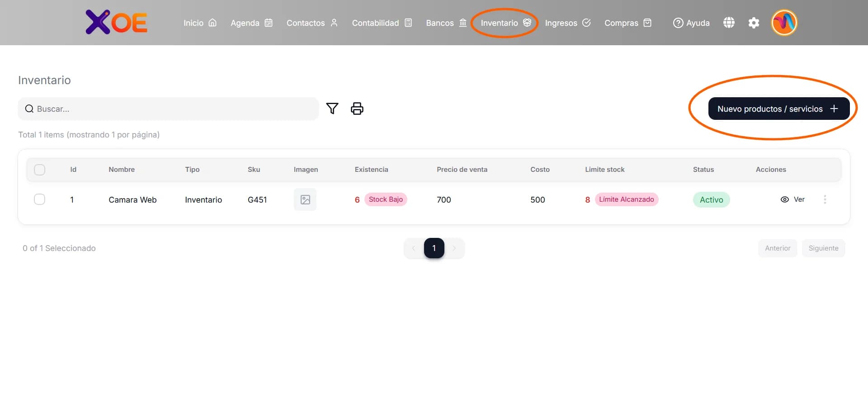868x393 pixels.
Task: Click the printer icon
Action: pyautogui.click(x=357, y=109)
